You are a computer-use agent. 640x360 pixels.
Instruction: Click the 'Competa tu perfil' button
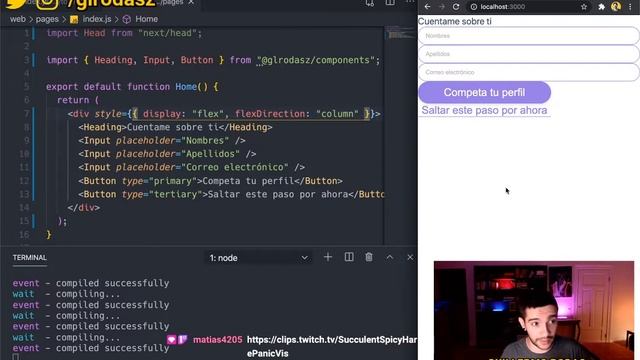click(x=484, y=92)
